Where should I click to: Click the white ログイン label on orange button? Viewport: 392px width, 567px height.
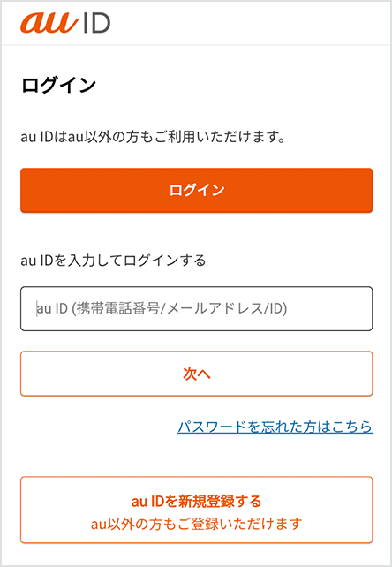click(x=197, y=190)
